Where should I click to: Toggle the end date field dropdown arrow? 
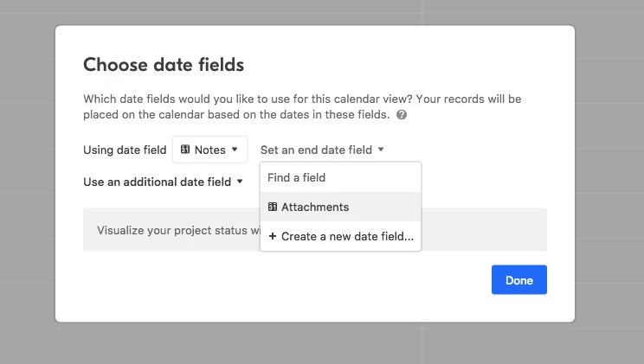[381, 150]
